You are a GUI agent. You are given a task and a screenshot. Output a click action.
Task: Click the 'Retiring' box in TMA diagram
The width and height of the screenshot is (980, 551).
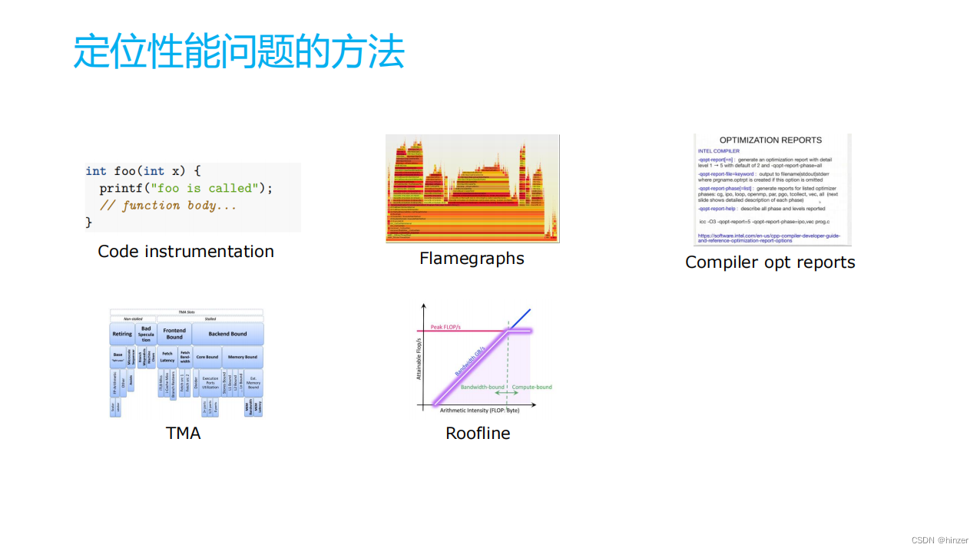point(122,334)
